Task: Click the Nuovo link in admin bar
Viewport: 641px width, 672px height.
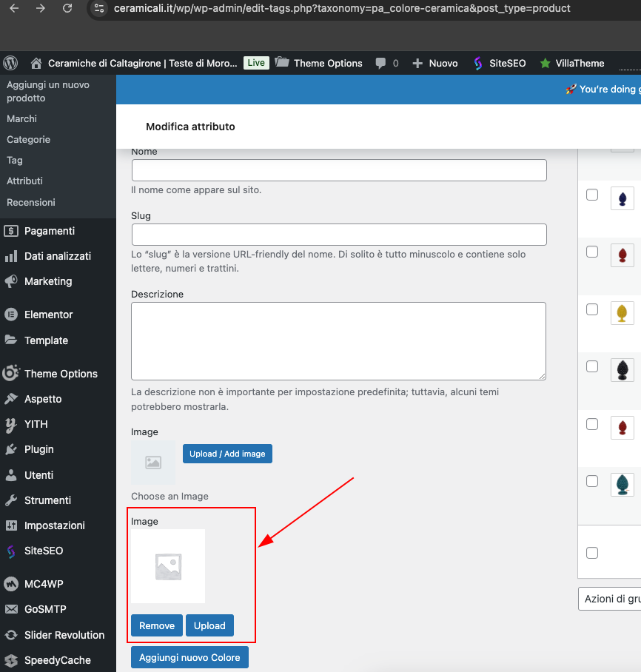Action: (443, 64)
